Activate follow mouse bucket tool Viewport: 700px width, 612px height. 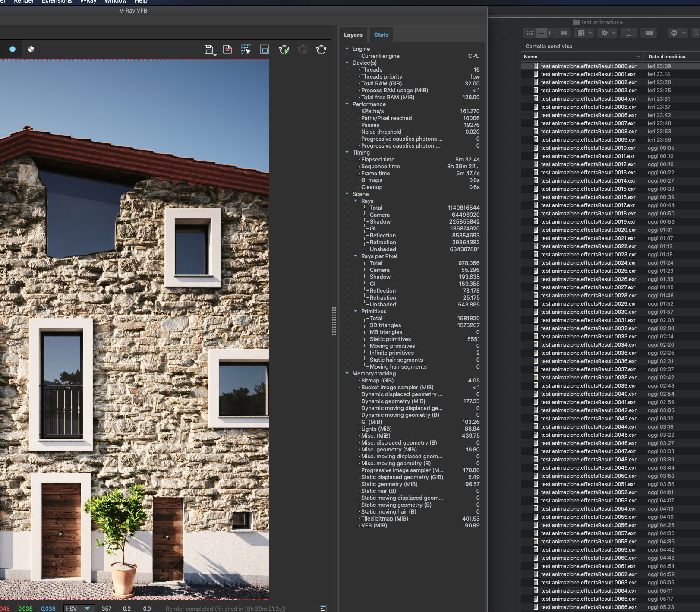pyautogui.click(x=246, y=50)
